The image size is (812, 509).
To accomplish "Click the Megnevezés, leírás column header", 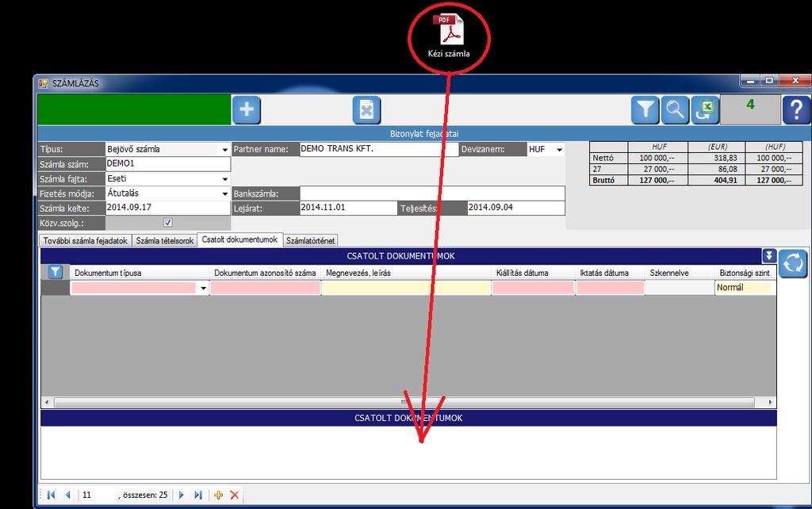I will pyautogui.click(x=406, y=273).
